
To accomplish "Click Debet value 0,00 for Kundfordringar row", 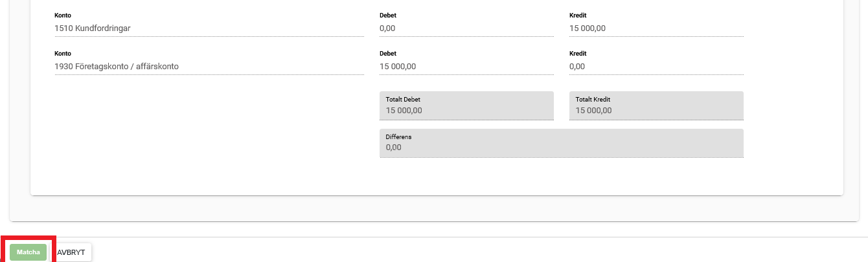I will (x=466, y=28).
